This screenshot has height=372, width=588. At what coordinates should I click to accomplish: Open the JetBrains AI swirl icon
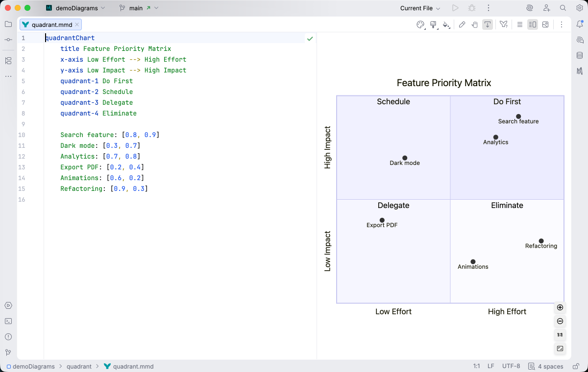(x=530, y=8)
